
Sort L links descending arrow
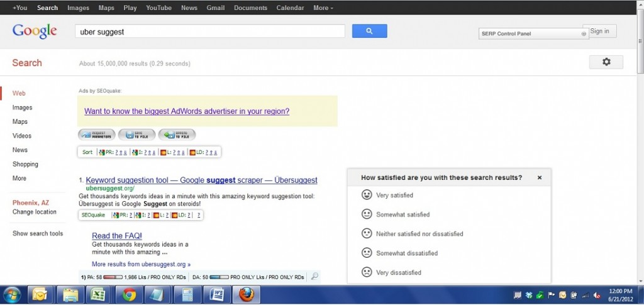pos(183,152)
